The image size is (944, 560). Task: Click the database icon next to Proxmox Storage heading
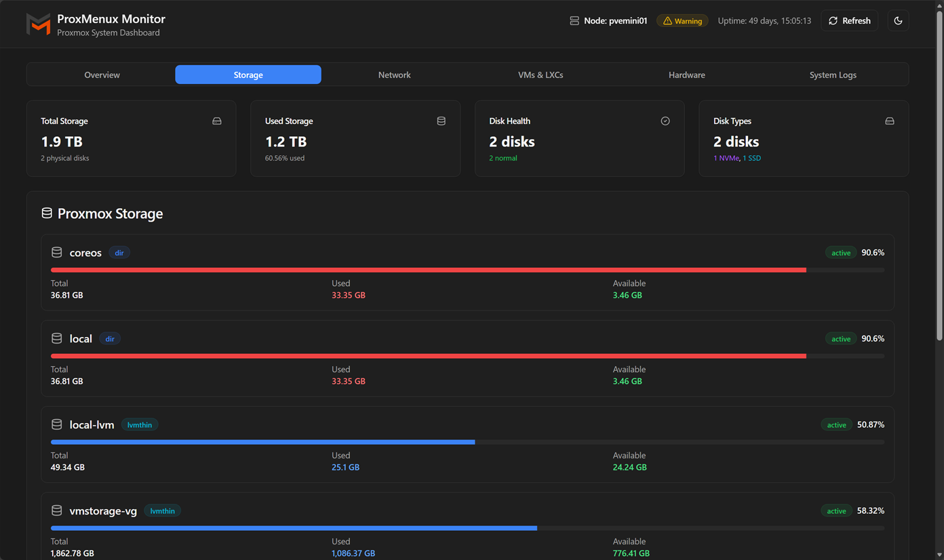click(x=46, y=212)
